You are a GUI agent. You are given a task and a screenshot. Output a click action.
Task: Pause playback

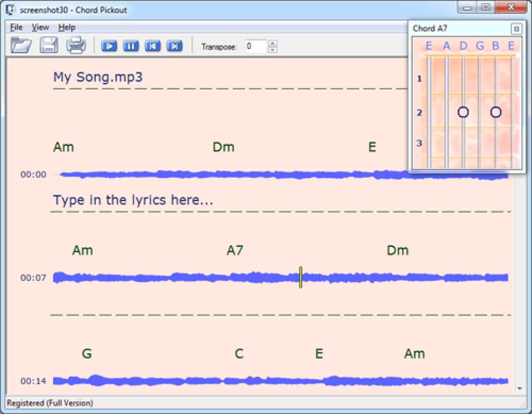coord(131,46)
